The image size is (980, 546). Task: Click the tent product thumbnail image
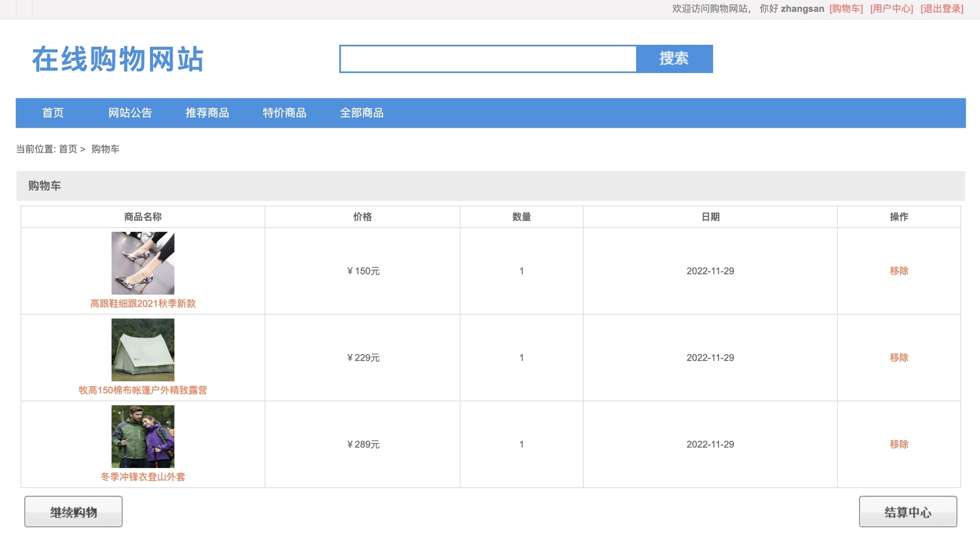[142, 350]
